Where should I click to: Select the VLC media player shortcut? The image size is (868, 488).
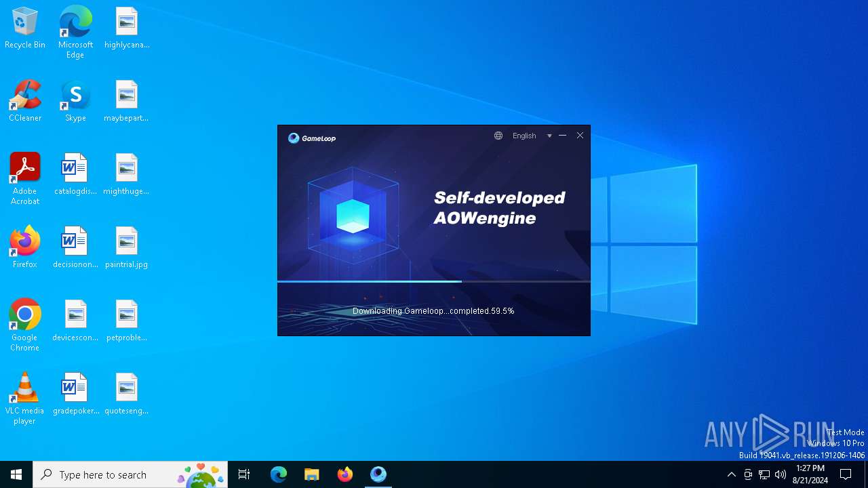pos(25,399)
